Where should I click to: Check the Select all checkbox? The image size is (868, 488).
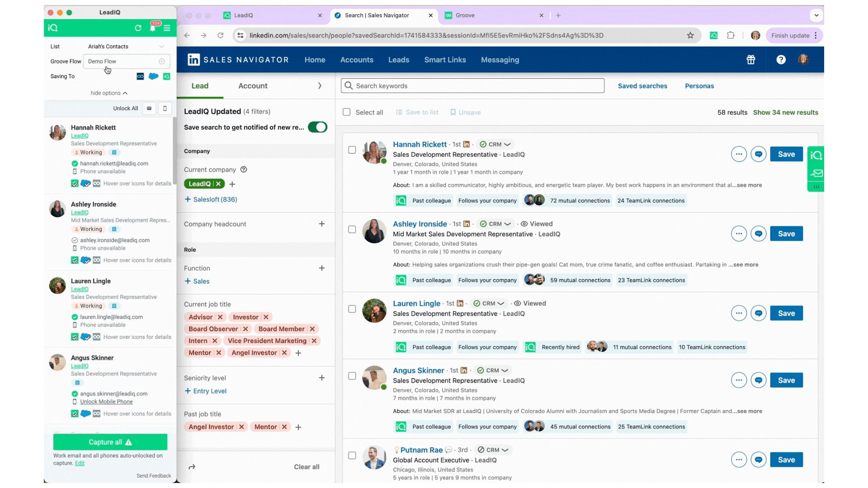(x=346, y=112)
